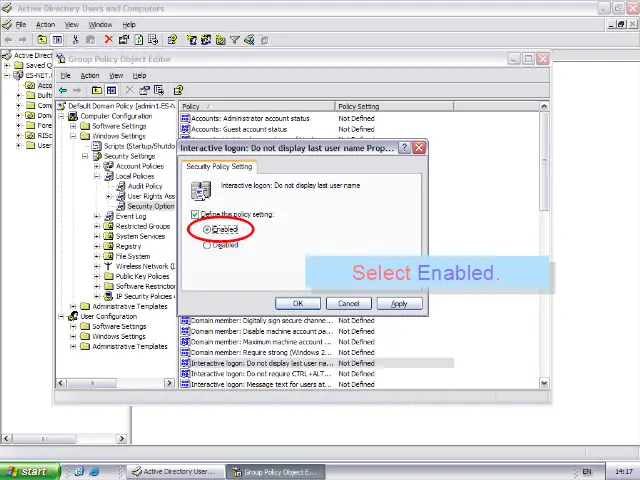The width and height of the screenshot is (640, 480).
Task: Expand Event Log node
Action: pyautogui.click(x=97, y=216)
